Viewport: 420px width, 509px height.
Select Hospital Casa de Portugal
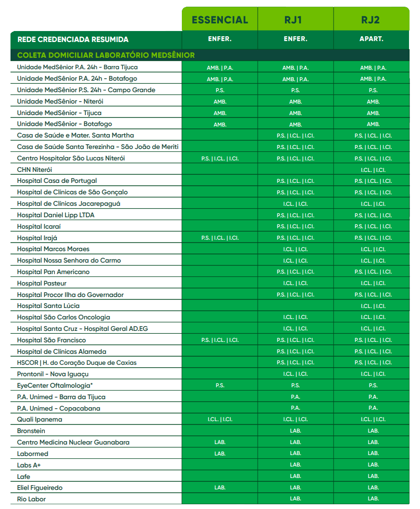57,181
